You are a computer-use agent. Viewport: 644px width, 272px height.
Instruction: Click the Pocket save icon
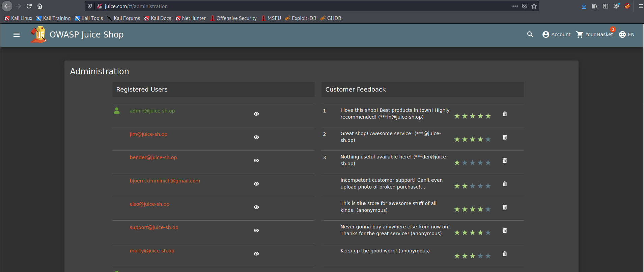click(525, 6)
